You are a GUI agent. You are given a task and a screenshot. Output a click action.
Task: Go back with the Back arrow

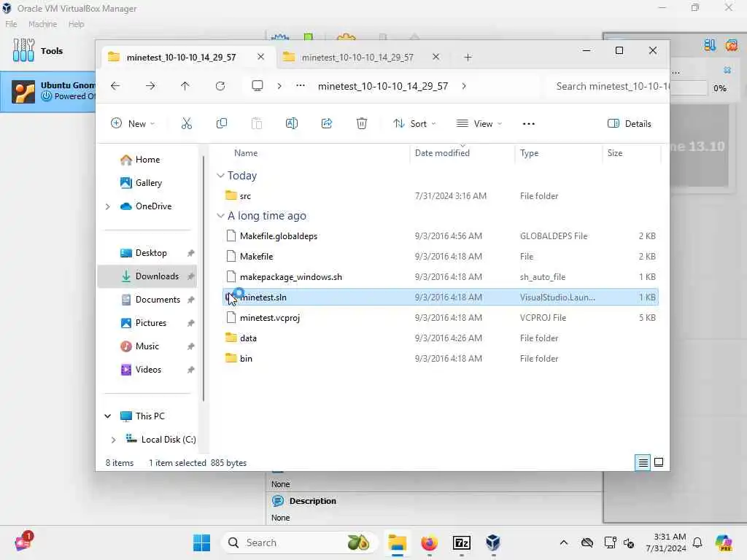115,86
